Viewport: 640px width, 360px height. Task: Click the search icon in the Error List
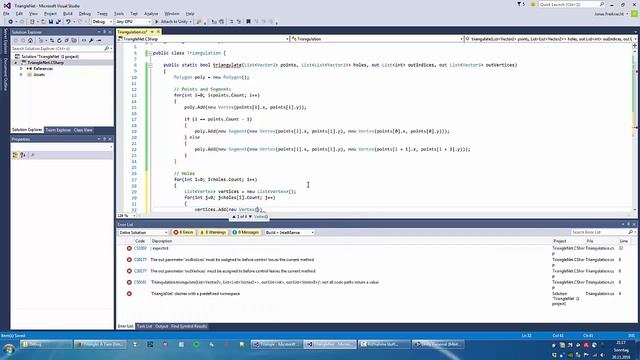630,232
